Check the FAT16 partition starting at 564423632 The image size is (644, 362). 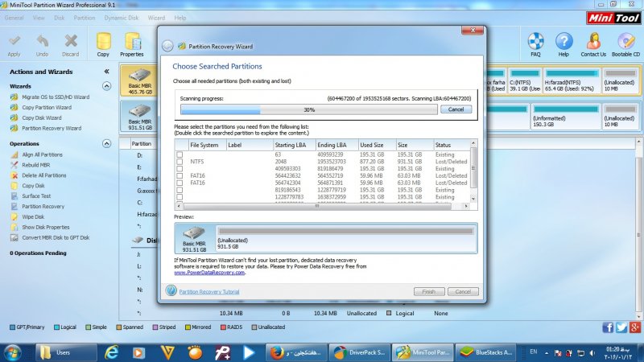[x=180, y=175]
